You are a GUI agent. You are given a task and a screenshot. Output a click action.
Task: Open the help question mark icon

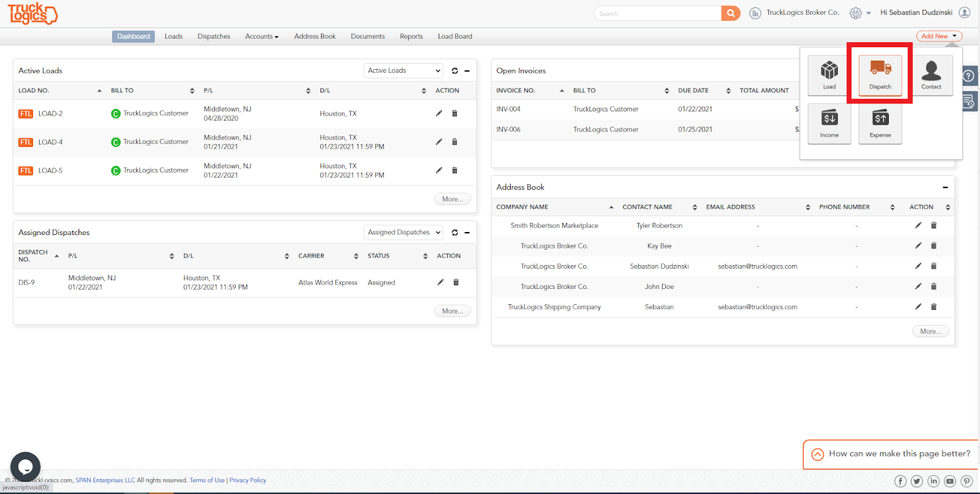[969, 76]
